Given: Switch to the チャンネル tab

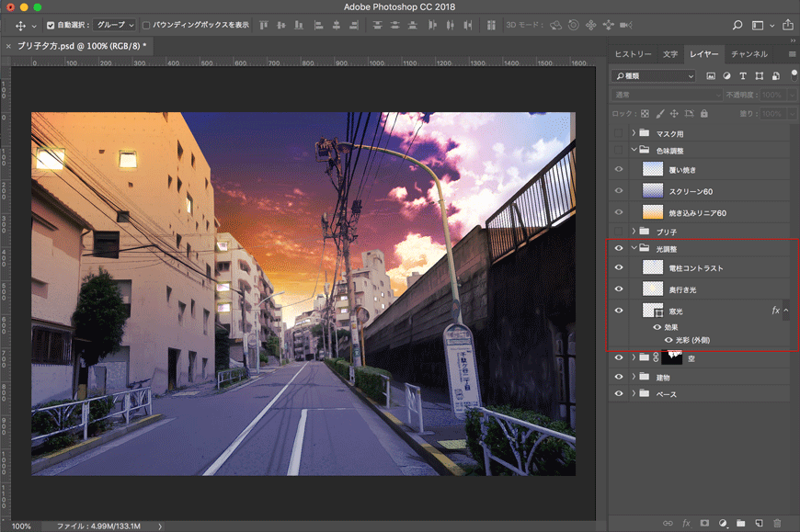Looking at the screenshot, I should coord(749,54).
